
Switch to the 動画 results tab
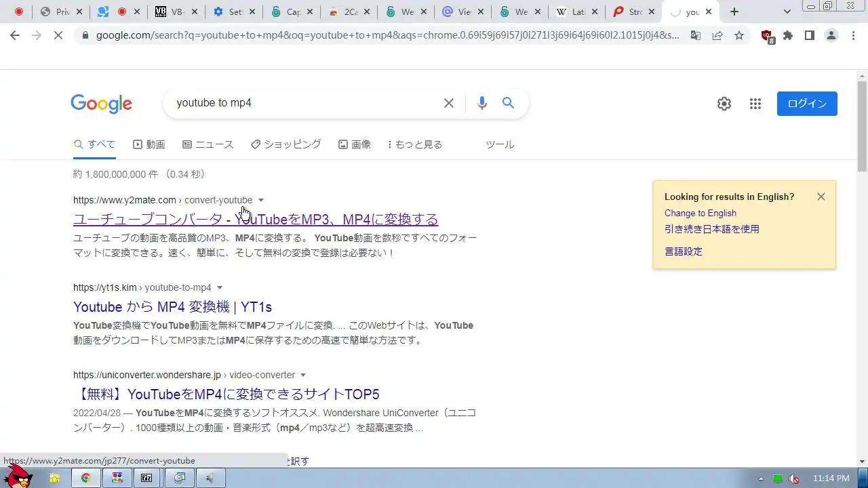click(149, 144)
